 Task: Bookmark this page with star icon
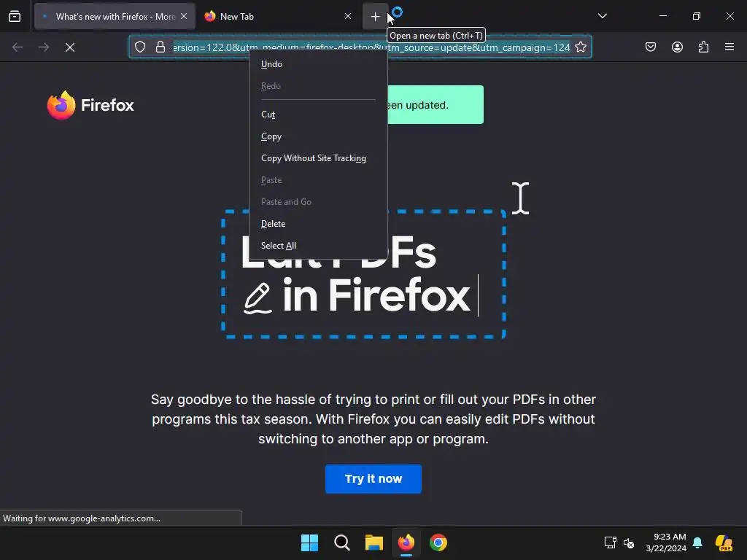[x=580, y=47]
